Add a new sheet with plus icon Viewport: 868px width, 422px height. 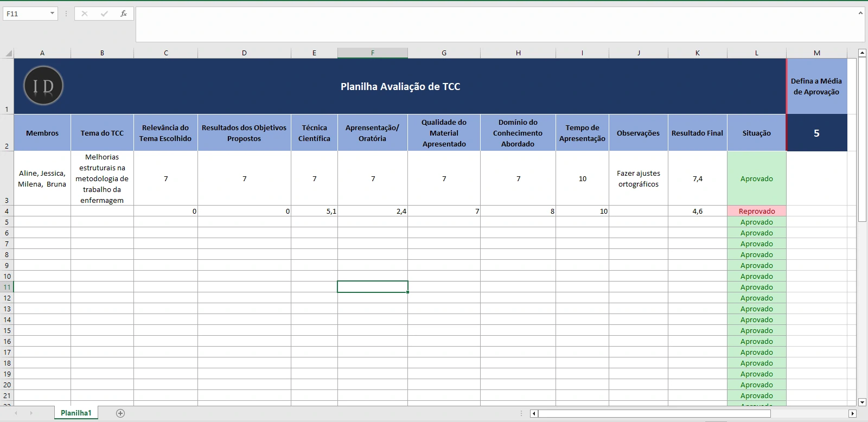pyautogui.click(x=120, y=413)
